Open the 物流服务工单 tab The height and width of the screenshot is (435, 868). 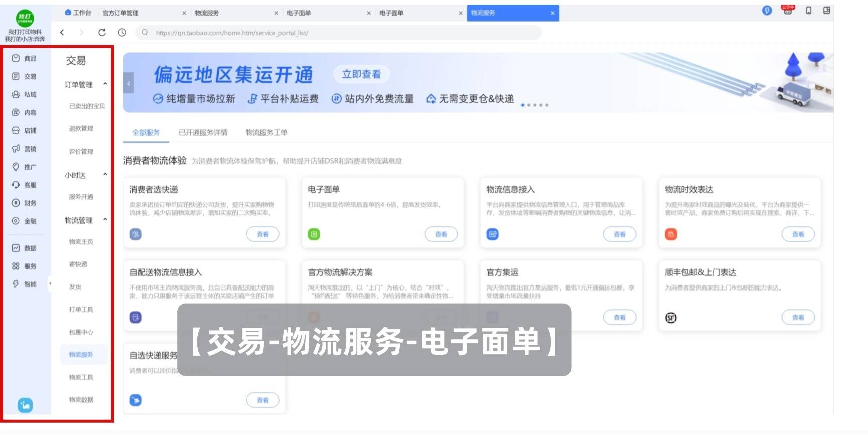(x=266, y=132)
